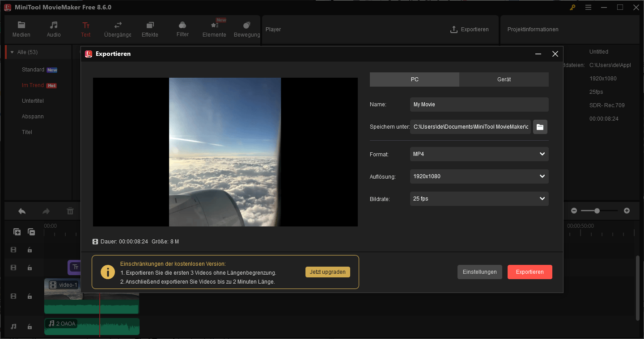The width and height of the screenshot is (644, 339).
Task: Open the Effekte panel
Action: click(150, 29)
